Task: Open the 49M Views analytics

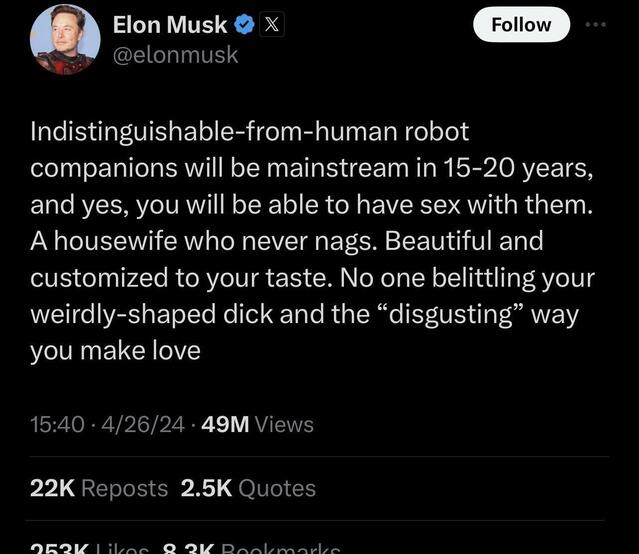Action: point(257,425)
